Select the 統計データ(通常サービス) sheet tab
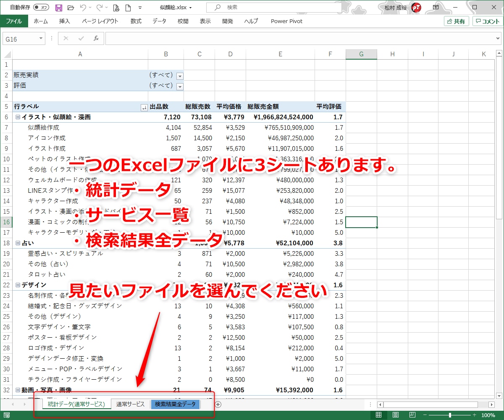Screen dimensions: 504x420 pos(76,404)
